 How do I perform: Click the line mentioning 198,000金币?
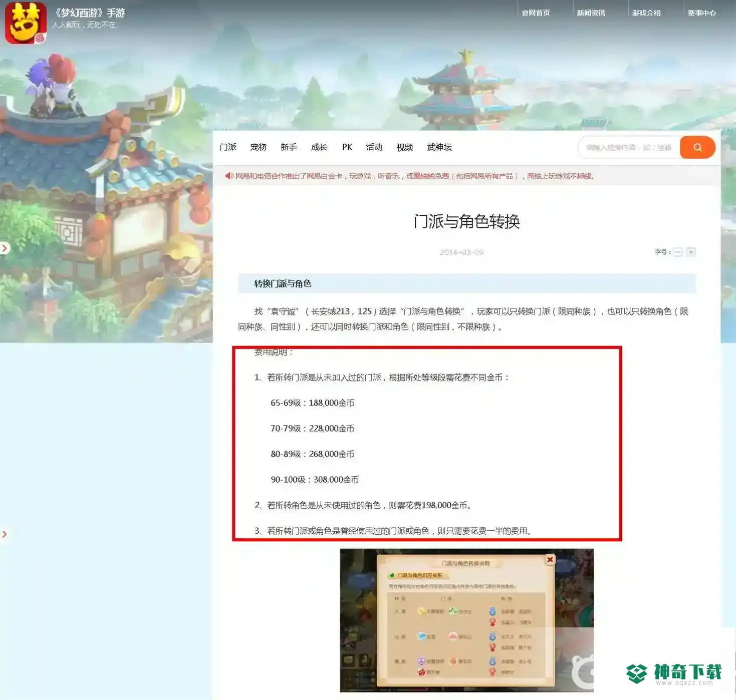tap(364, 505)
